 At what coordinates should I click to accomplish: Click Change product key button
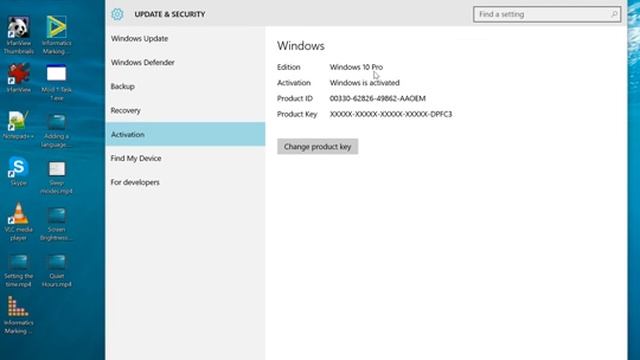(x=318, y=147)
